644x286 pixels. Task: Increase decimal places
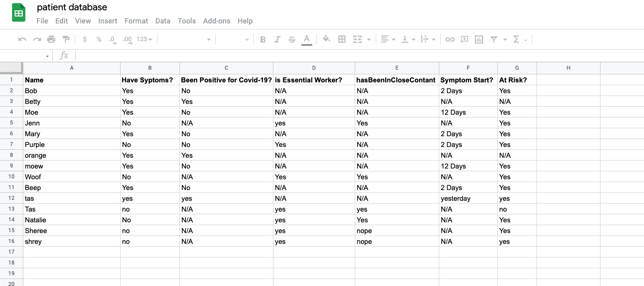pyautogui.click(x=128, y=40)
